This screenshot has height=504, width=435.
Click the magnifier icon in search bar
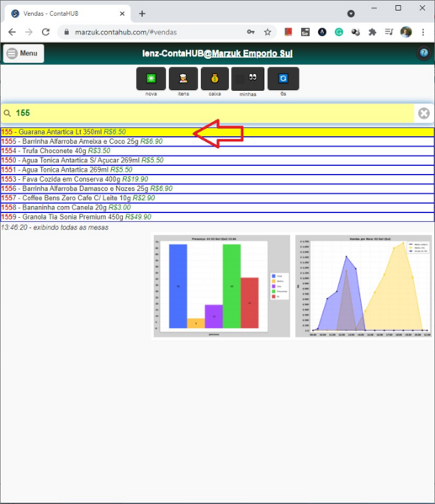click(x=7, y=113)
